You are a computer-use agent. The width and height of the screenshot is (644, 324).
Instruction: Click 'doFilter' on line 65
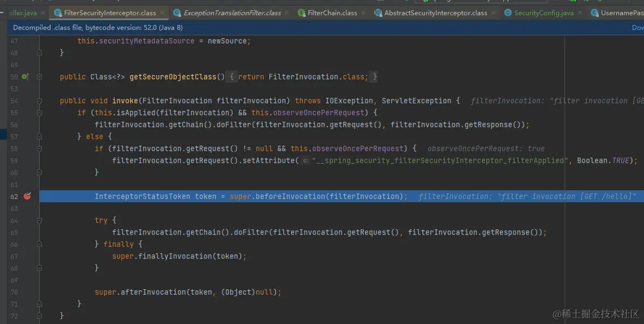(251, 233)
